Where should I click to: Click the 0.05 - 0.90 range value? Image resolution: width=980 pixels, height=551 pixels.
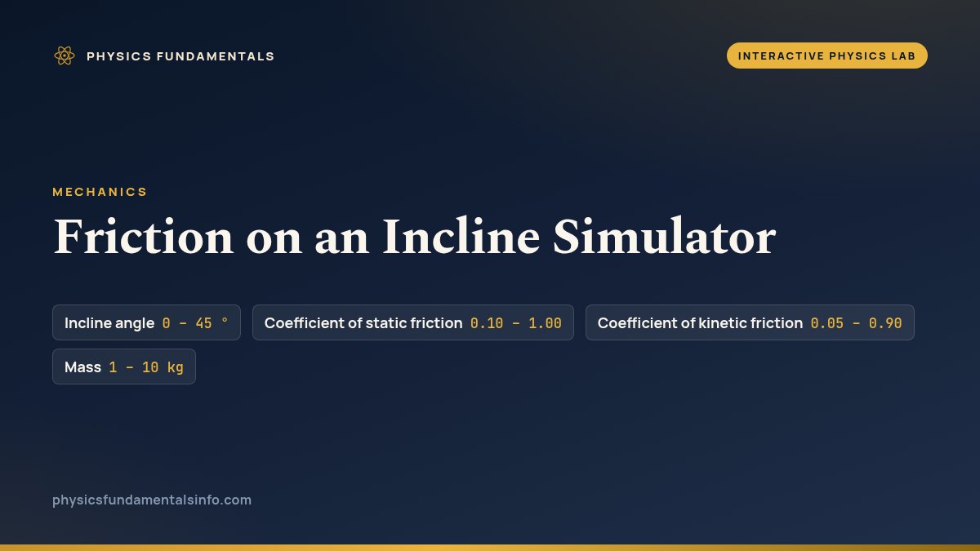[856, 323]
